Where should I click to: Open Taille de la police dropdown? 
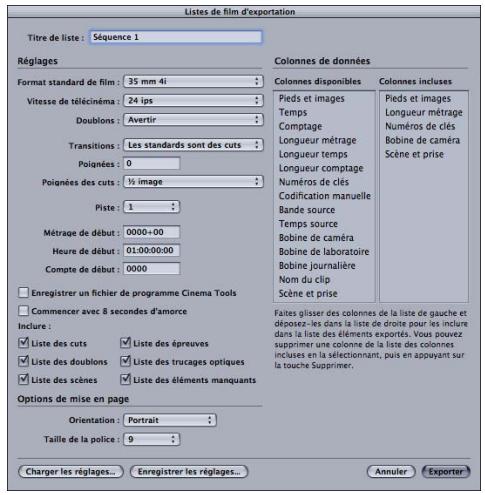152,439
